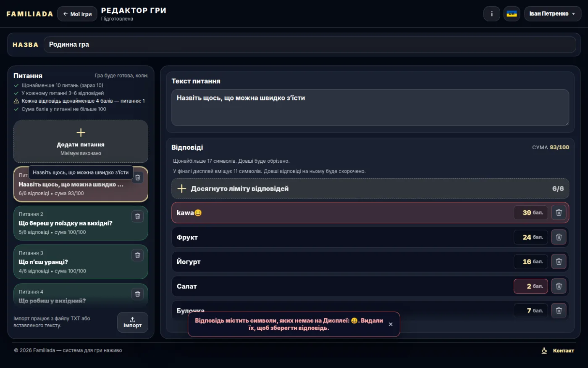588x368 pixels.
Task: Add a new question with Додати питання
Action: [x=81, y=141]
